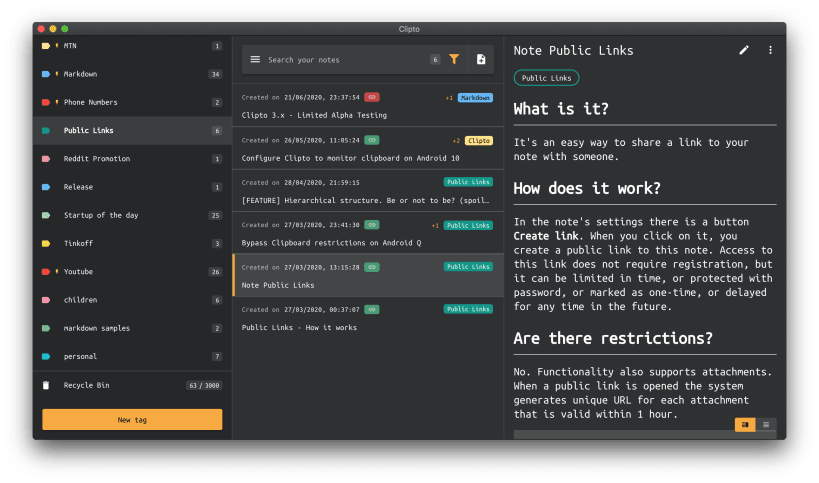Open the Public Links - How it works note
This screenshot has height=483, width=819.
368,318
